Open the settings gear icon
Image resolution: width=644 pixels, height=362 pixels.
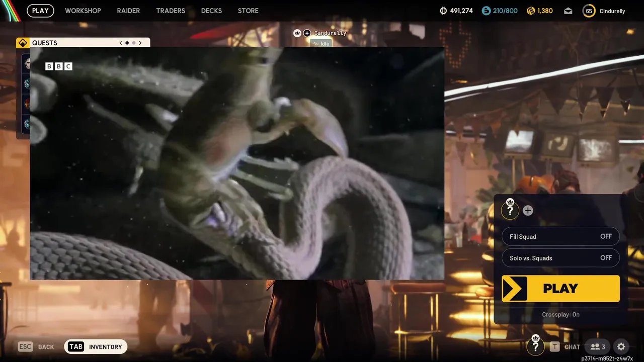[621, 346]
